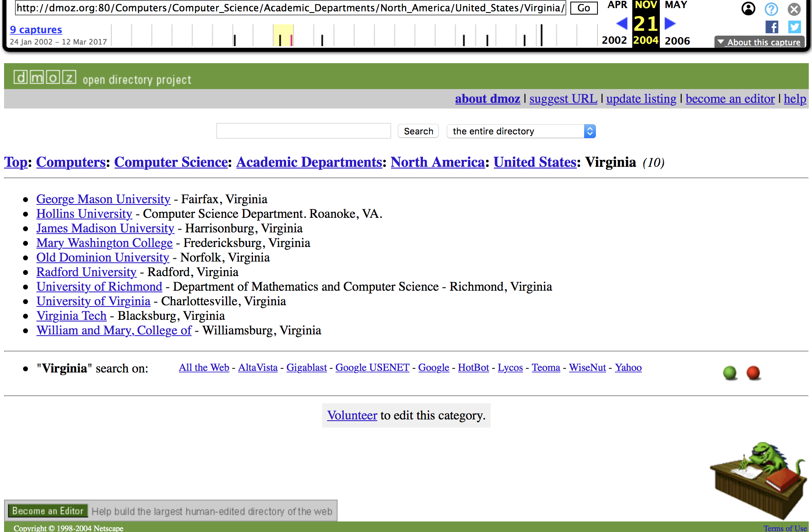812x532 pixels.
Task: Search Virginia on Google
Action: tap(434, 368)
